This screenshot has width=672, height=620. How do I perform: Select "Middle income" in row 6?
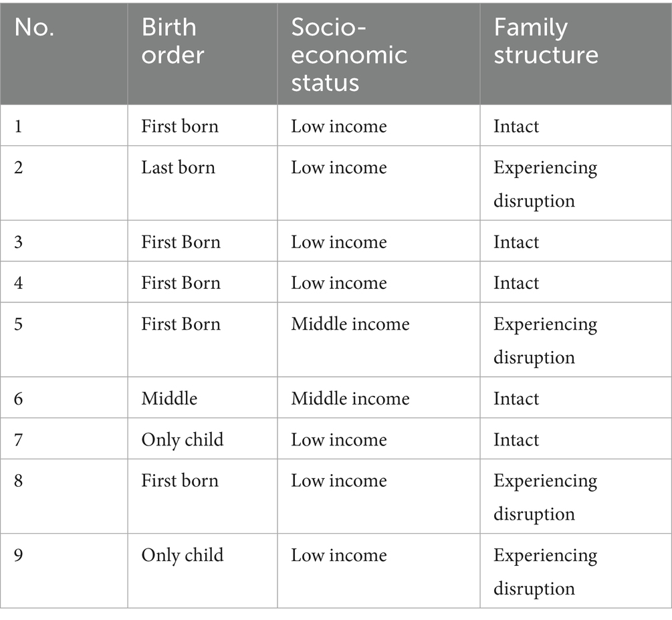point(350,399)
